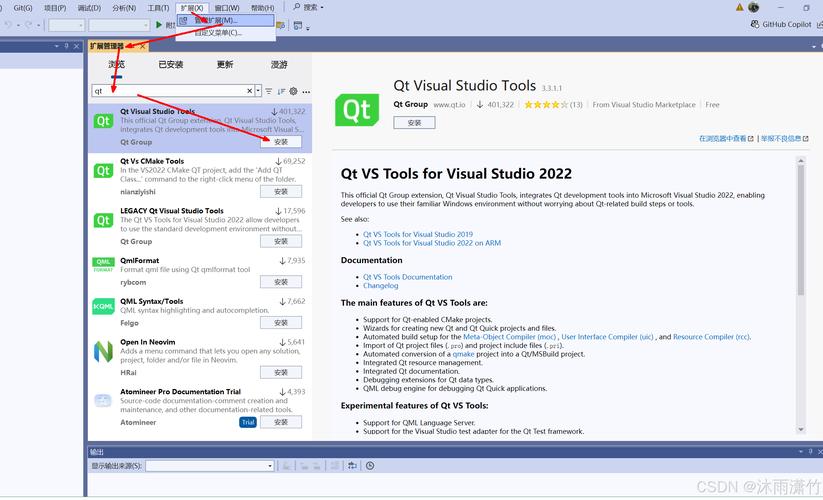Open the 窗口(W) menu
823x500 pixels.
tap(227, 7)
